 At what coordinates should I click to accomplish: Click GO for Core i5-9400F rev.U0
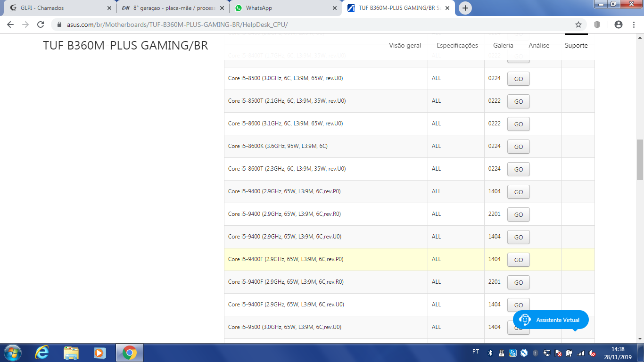tap(519, 305)
